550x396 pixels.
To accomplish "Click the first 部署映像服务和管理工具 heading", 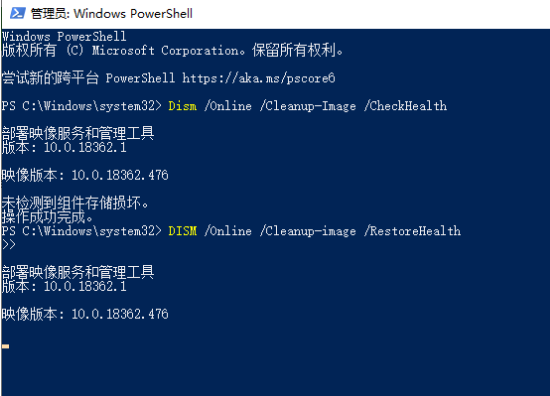I will (78, 133).
